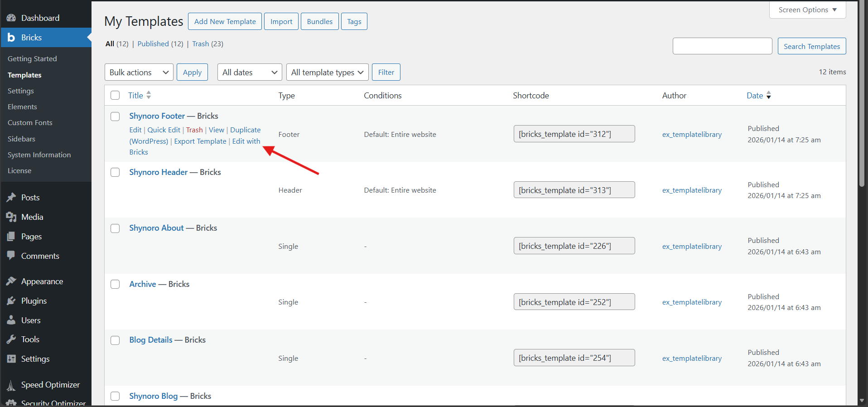Open the All dates dropdown

click(x=250, y=72)
